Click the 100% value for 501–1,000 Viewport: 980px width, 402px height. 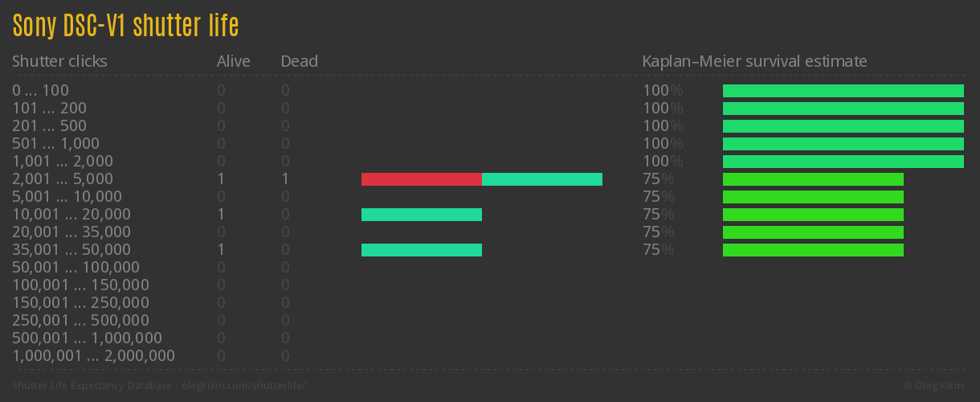click(x=662, y=144)
